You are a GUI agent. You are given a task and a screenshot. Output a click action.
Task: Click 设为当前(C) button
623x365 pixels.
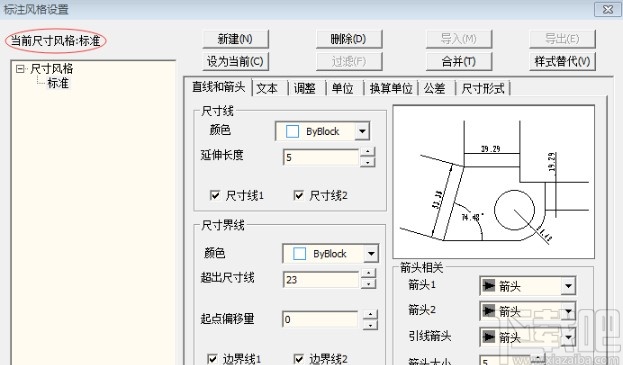point(235,62)
